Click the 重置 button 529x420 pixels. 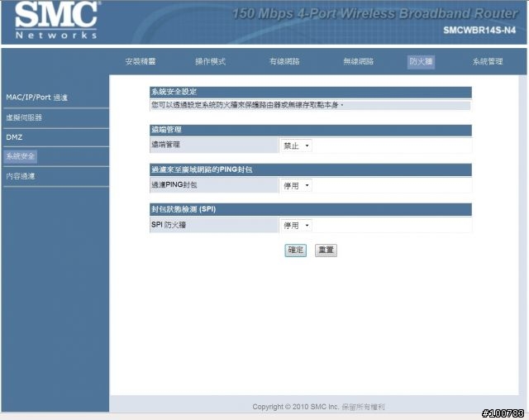click(326, 251)
